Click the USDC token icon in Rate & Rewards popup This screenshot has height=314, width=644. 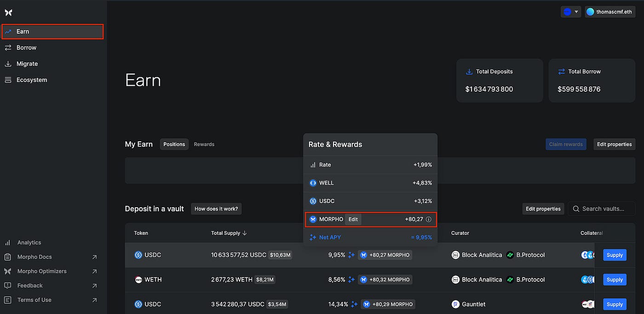coord(313,201)
